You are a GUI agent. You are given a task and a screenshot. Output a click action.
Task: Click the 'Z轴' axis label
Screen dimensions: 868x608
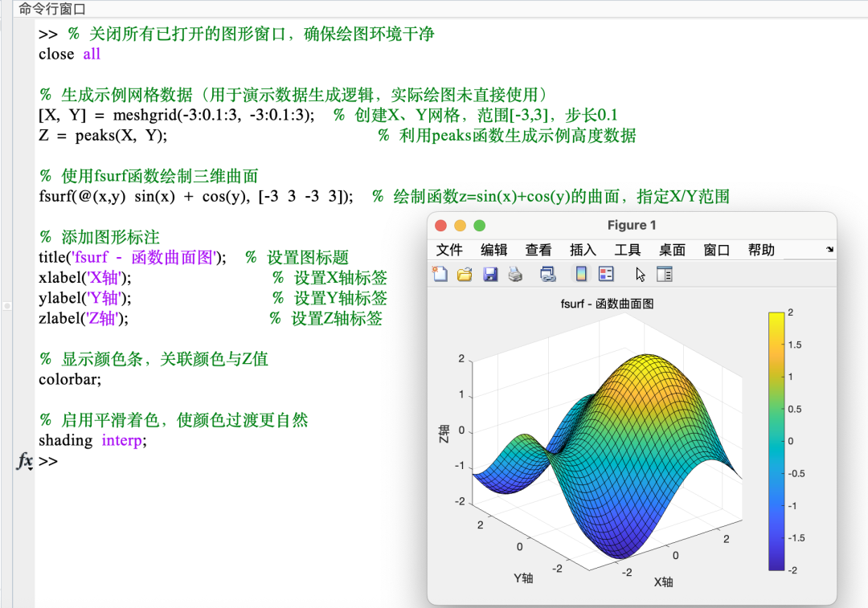(444, 434)
